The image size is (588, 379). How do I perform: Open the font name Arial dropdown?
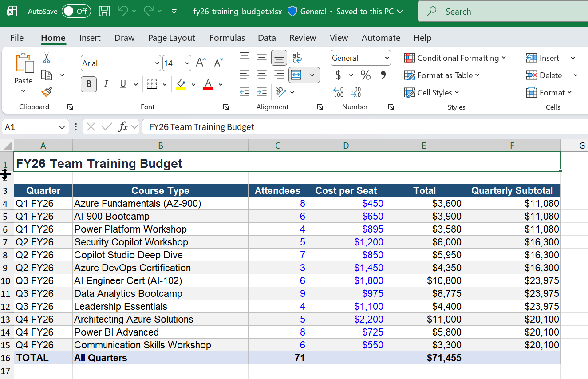click(x=157, y=63)
